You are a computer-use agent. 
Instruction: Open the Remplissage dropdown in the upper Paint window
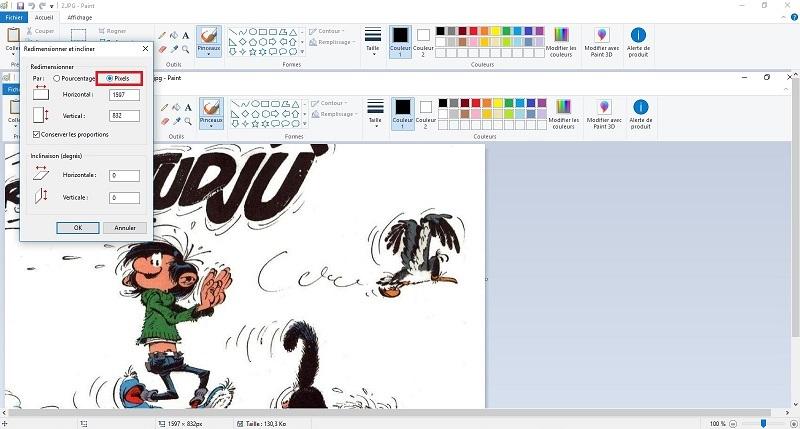[x=332, y=42]
